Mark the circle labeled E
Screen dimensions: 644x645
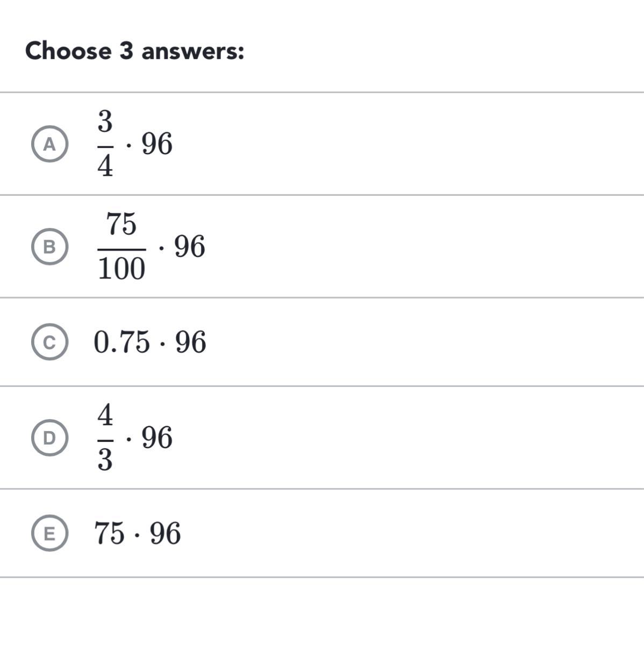point(49,534)
